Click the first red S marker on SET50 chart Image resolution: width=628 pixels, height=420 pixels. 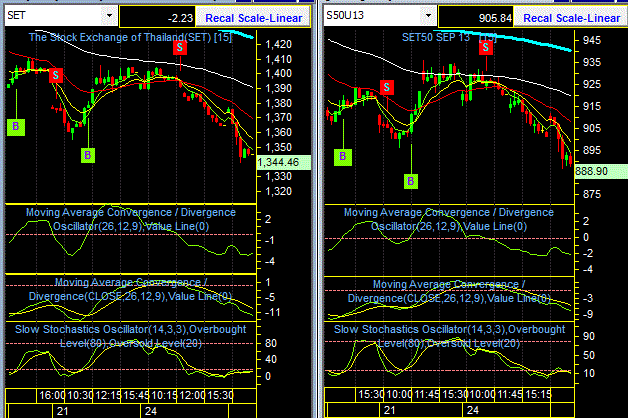[x=386, y=87]
